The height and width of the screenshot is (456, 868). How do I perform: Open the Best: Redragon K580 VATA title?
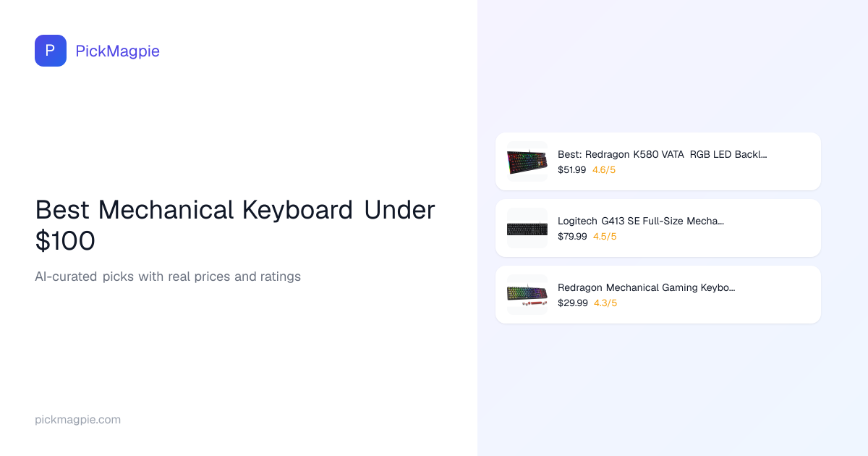662,154
